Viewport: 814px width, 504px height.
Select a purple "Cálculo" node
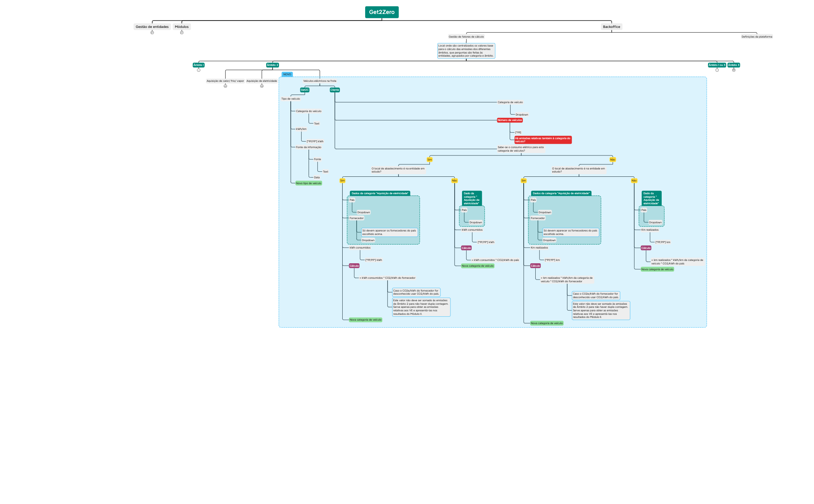pyautogui.click(x=354, y=266)
